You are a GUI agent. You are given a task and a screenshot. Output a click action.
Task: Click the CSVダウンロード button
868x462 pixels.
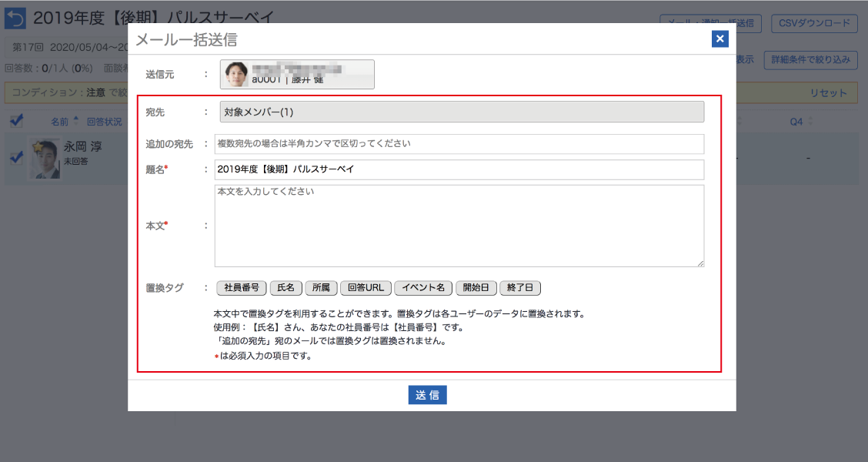814,23
